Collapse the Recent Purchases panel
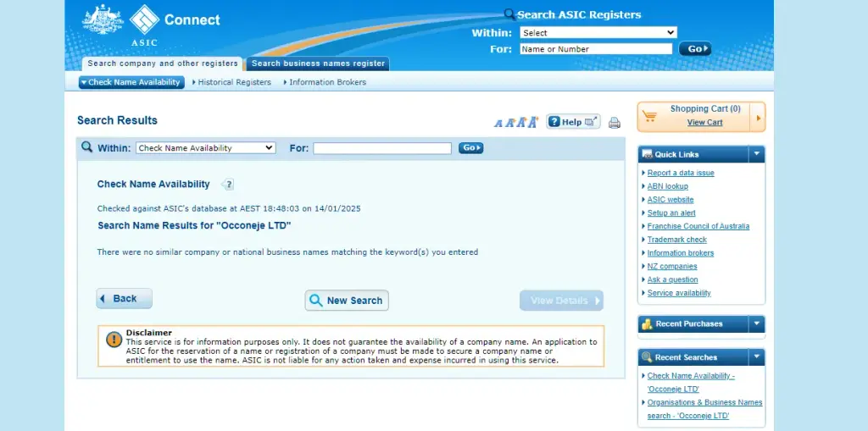Image resolution: width=868 pixels, height=431 pixels. pyautogui.click(x=757, y=323)
